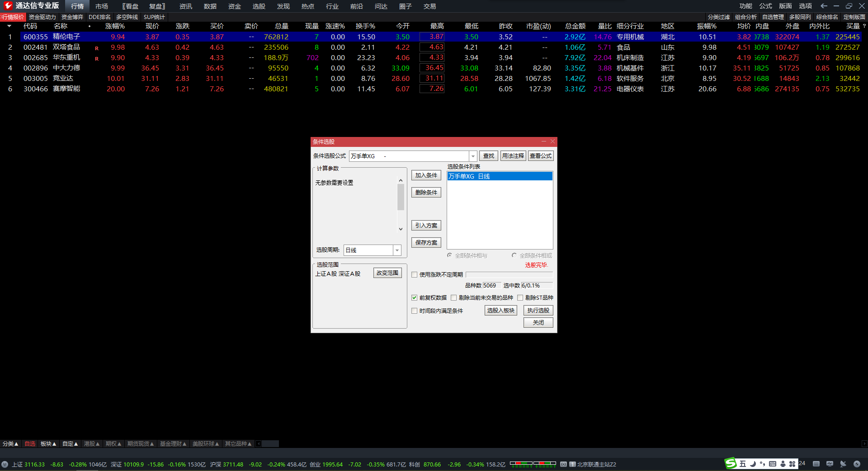Image resolution: width=868 pixels, height=471 pixels.
Task: Open soft keyboard icon in input toolbar
Action: coord(772,464)
